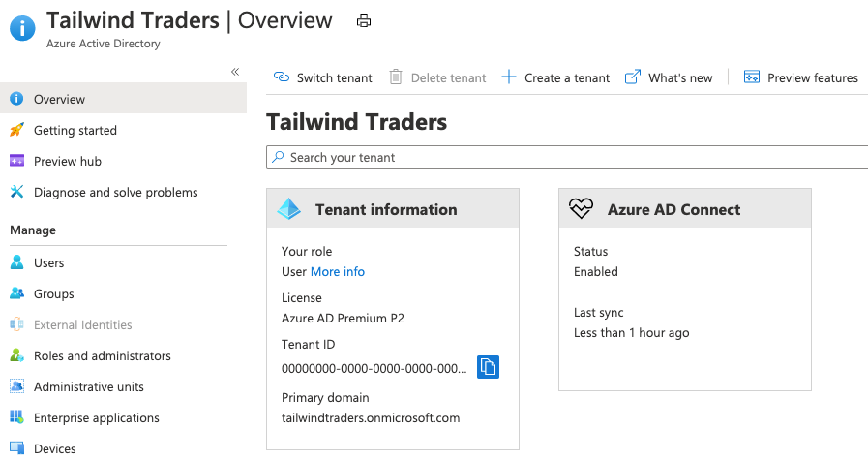Open What's new label in toolbar

coord(680,78)
